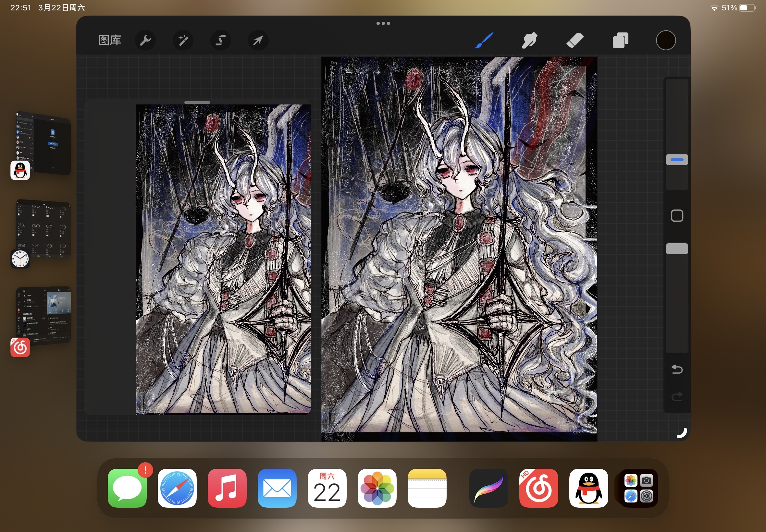Open Safari from the dock
This screenshot has height=532, width=766.
(177, 488)
